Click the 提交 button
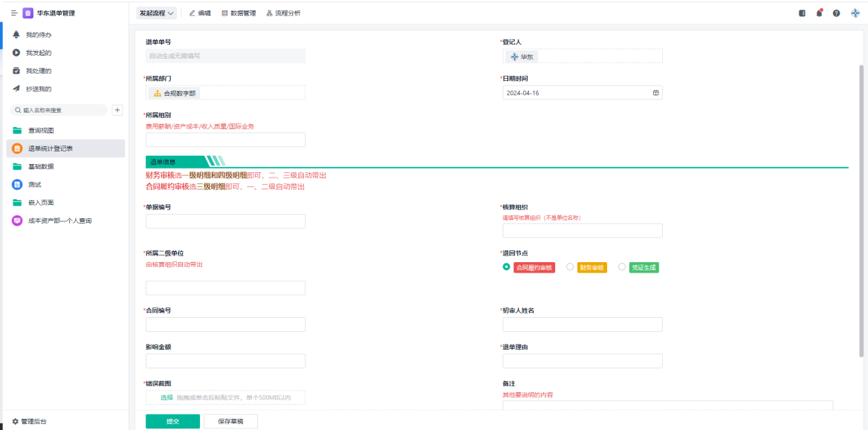868x430 pixels. coord(172,421)
